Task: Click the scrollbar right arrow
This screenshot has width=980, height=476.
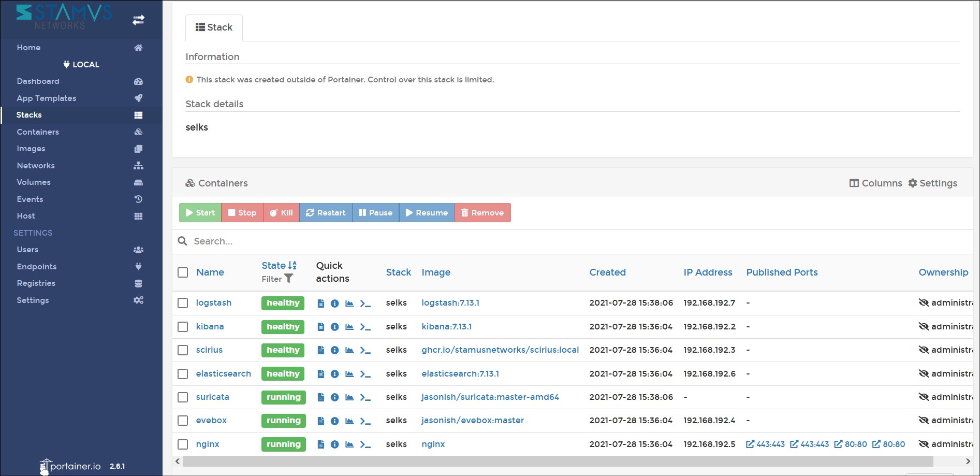Action: click(x=968, y=461)
